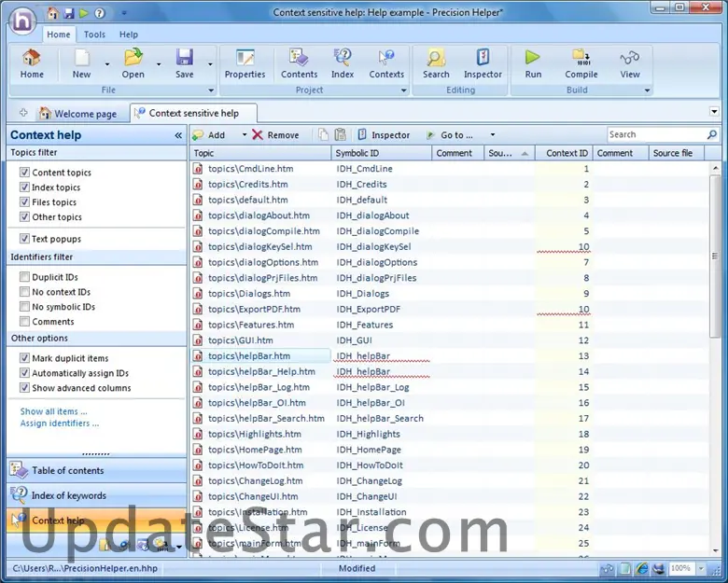Run the help project
This screenshot has height=583, width=728.
[x=533, y=64]
